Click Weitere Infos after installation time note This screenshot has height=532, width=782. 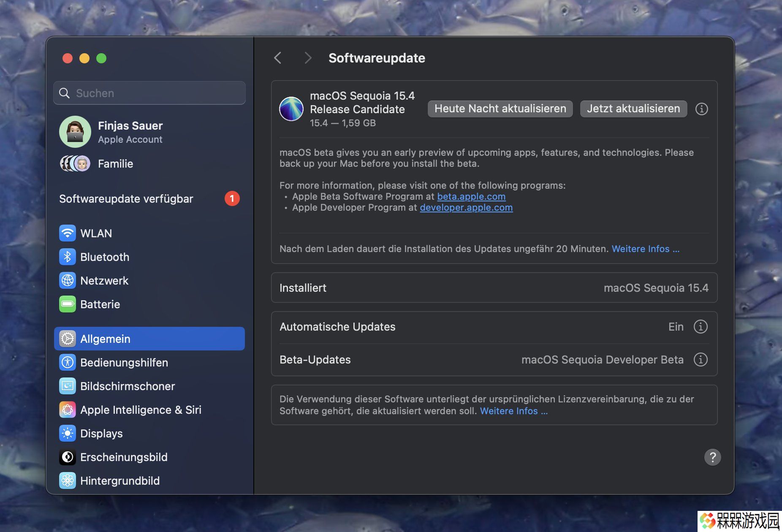646,249
